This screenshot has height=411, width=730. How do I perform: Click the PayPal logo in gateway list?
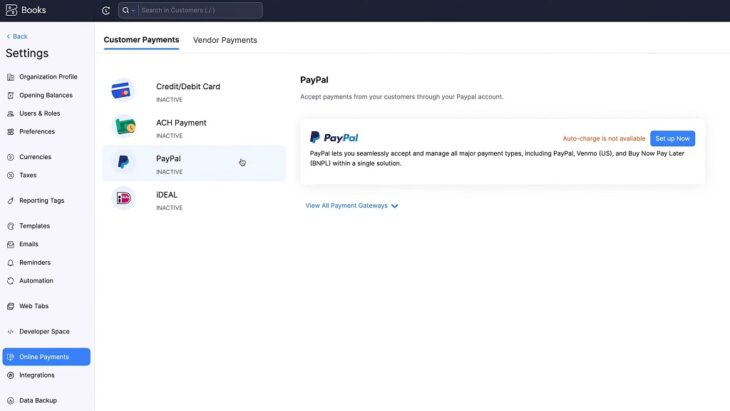coord(123,162)
